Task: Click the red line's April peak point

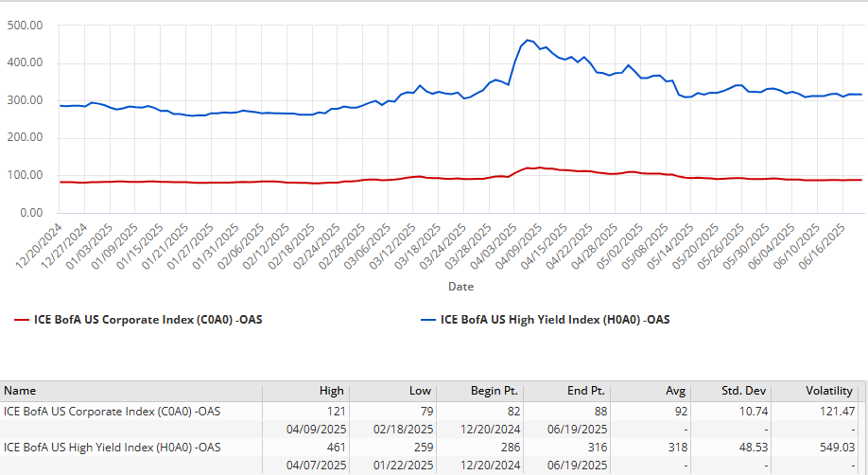Action: pyautogui.click(x=540, y=167)
